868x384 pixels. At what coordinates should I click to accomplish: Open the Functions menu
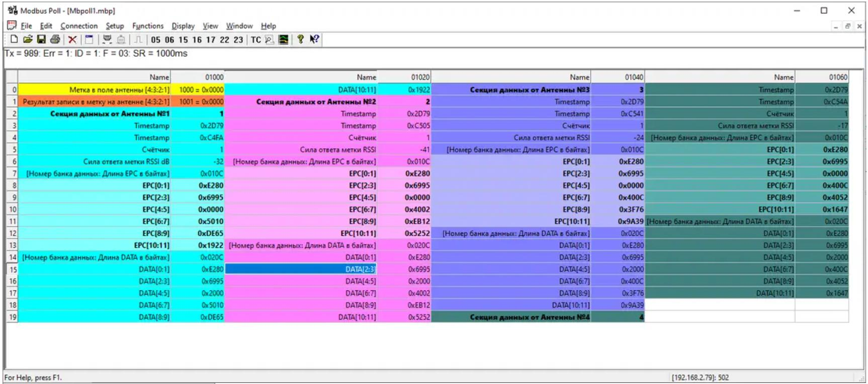148,26
